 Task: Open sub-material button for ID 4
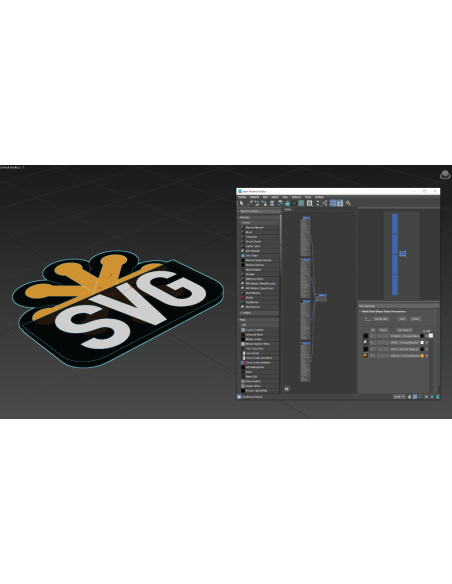(x=405, y=356)
